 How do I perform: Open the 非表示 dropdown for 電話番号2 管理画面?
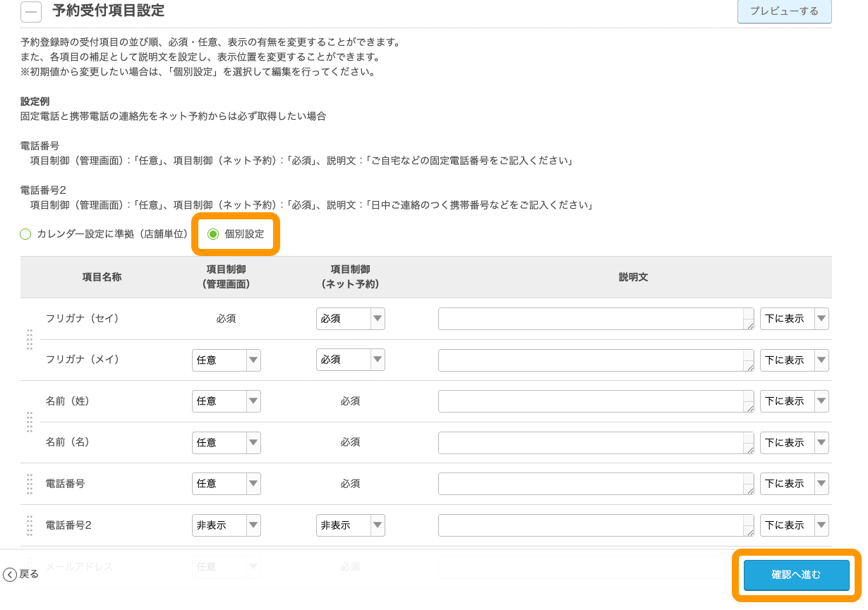(x=226, y=525)
